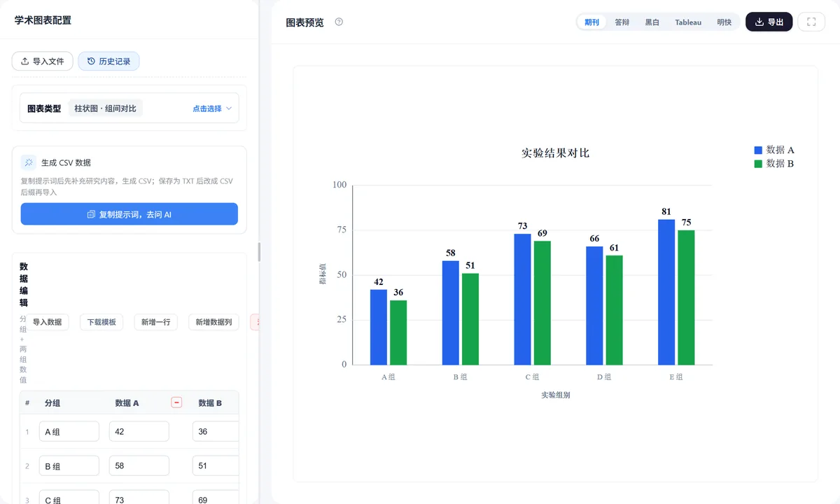The height and width of the screenshot is (504, 840).
Task: Add a data column with 新增数据列
Action: pyautogui.click(x=213, y=322)
